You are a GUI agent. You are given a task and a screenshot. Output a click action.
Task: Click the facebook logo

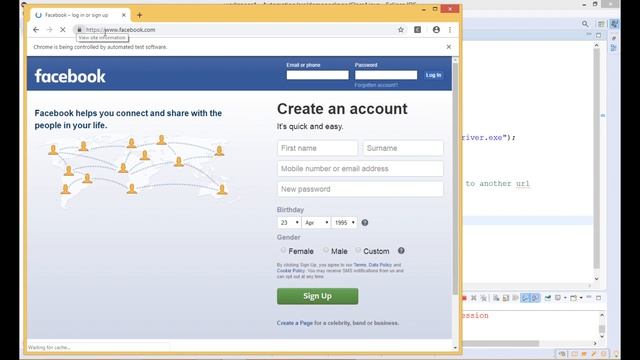(70, 76)
